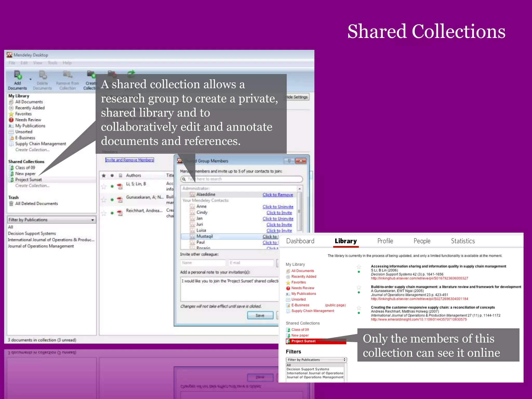The height and width of the screenshot is (399, 532).
Task: Click the contacts search field in Group Members dialog
Action: 242,179
